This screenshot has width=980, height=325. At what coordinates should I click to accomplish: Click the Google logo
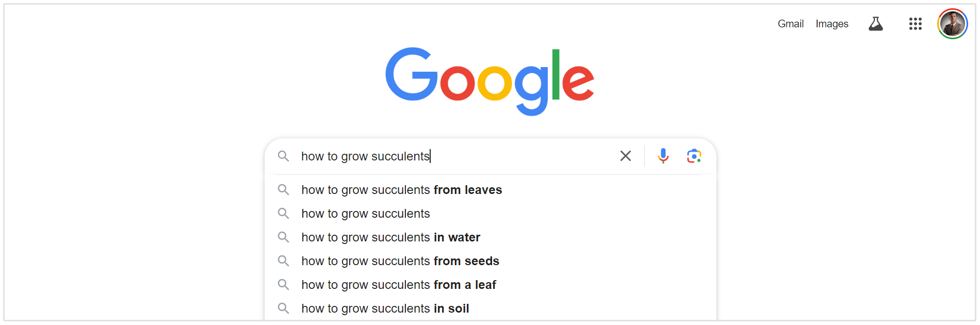point(489,80)
